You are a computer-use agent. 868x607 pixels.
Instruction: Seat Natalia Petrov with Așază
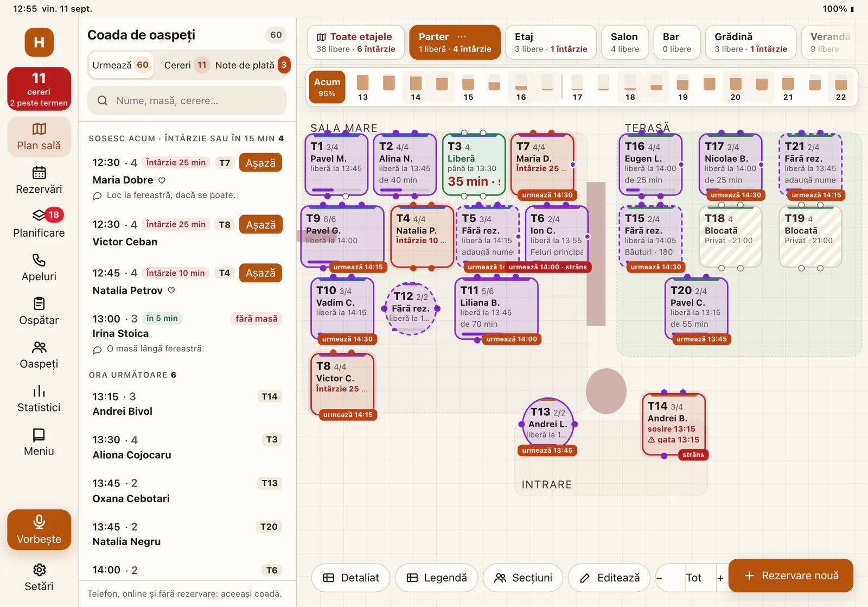260,273
